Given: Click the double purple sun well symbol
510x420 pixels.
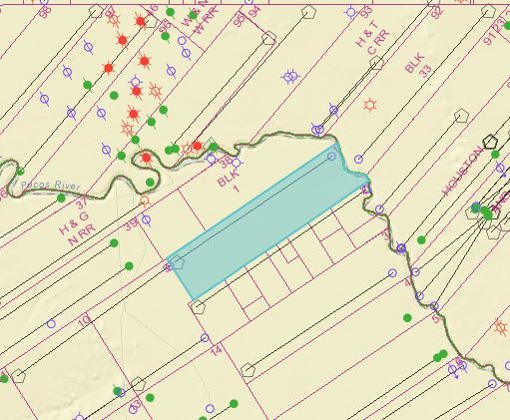Looking at the screenshot, I should tap(290, 77).
